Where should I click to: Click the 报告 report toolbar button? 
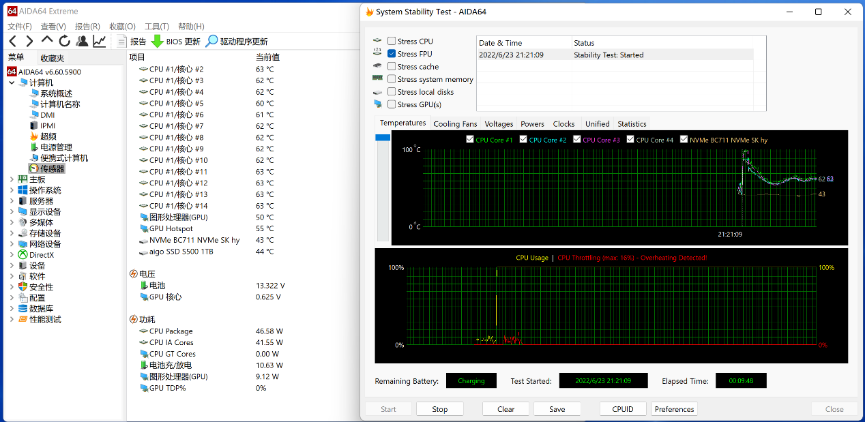point(132,41)
